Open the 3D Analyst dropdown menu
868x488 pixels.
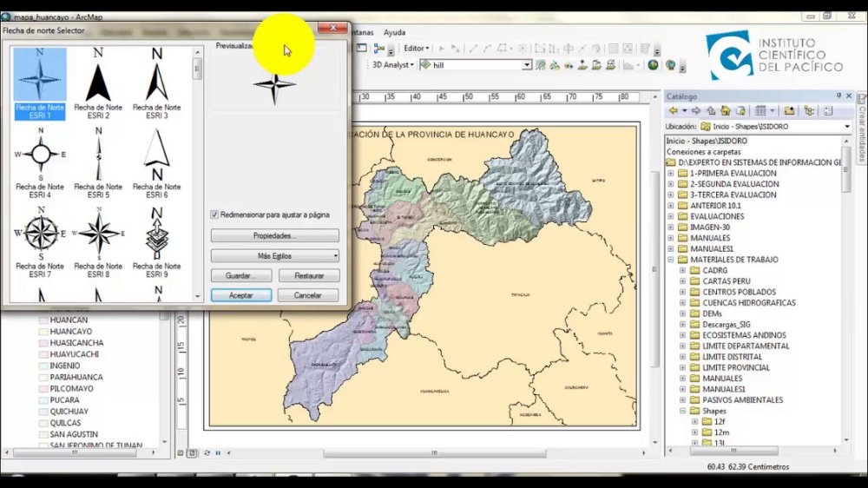392,65
